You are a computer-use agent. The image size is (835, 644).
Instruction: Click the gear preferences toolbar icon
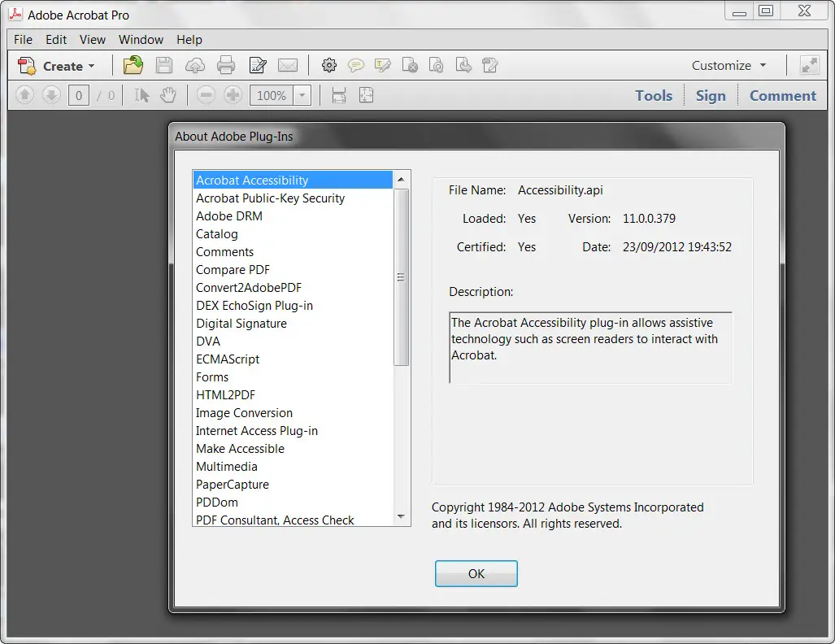(x=329, y=65)
